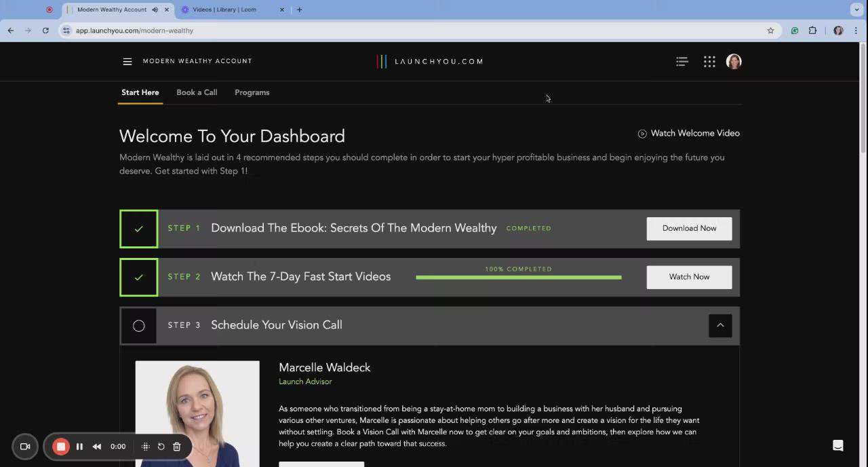Open a new browser tab
The image size is (868, 467).
(299, 10)
